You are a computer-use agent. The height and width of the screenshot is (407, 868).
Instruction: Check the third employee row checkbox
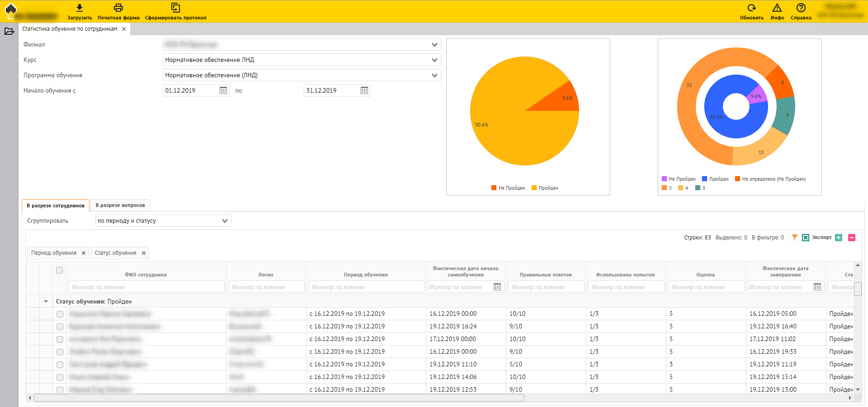60,339
